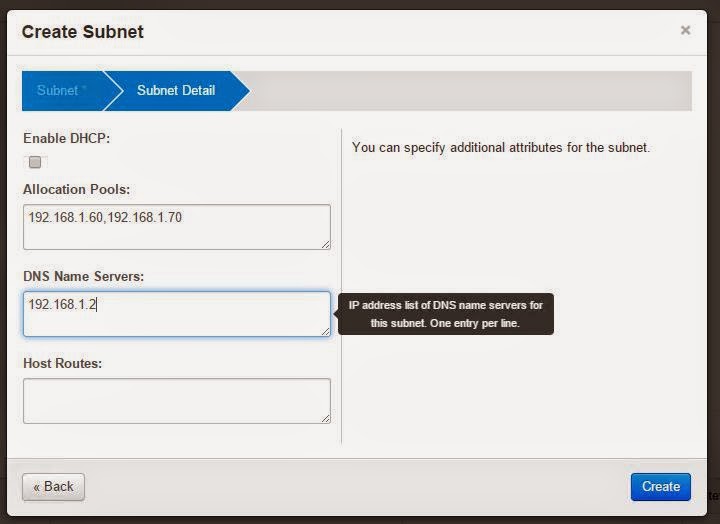Toggle the Enable DHCP checkbox
The height and width of the screenshot is (524, 720).
pos(35,162)
